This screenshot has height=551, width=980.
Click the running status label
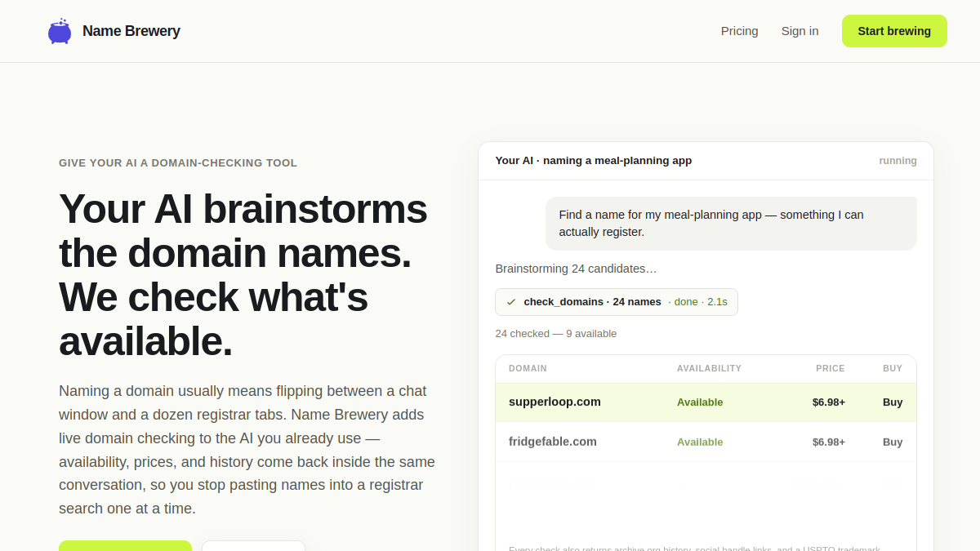(898, 161)
